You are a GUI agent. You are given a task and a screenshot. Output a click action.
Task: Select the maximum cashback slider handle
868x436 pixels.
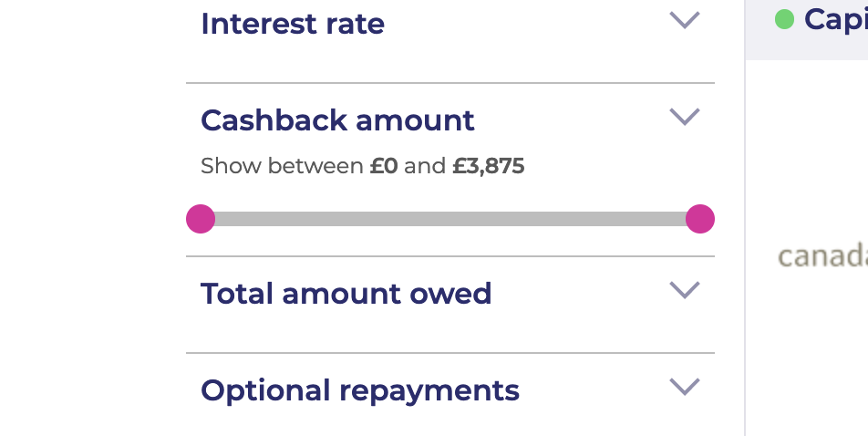click(x=700, y=219)
